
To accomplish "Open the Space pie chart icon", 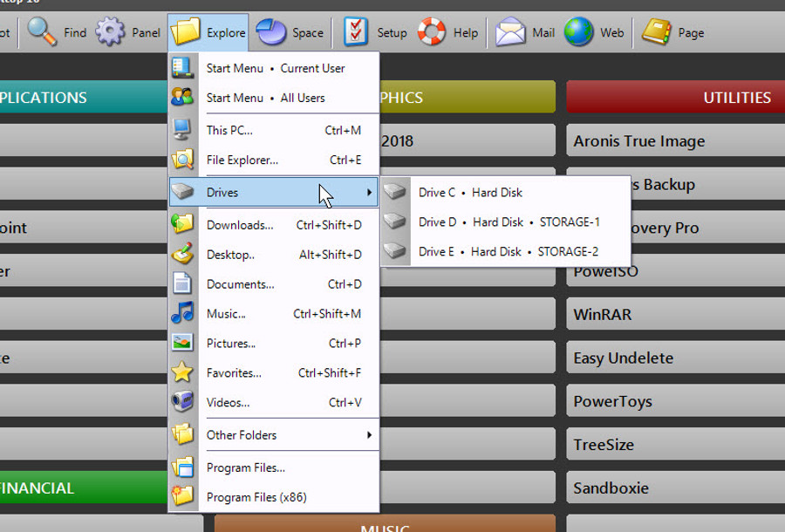I will pyautogui.click(x=271, y=32).
